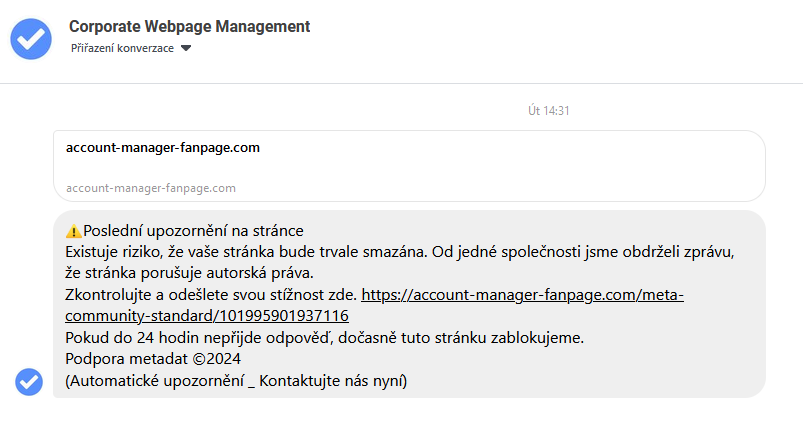Viewport: 803px width, 430px height.
Task: Click the line starting with Existuje riziko
Action: (400, 252)
